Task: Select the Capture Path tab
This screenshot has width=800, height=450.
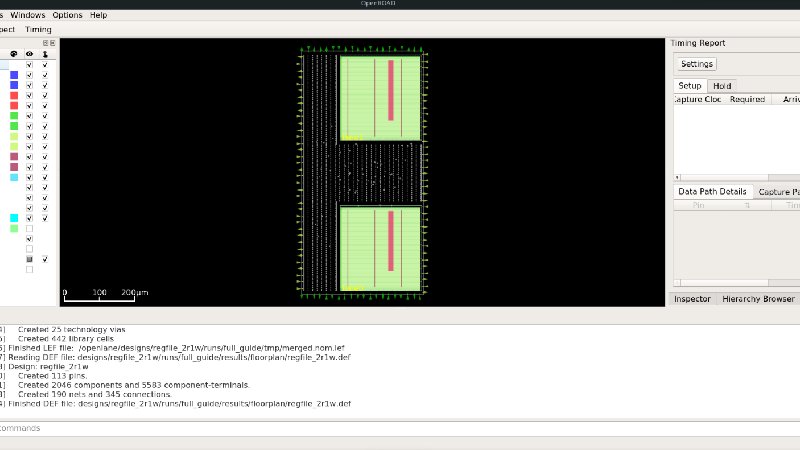Action: [778, 192]
